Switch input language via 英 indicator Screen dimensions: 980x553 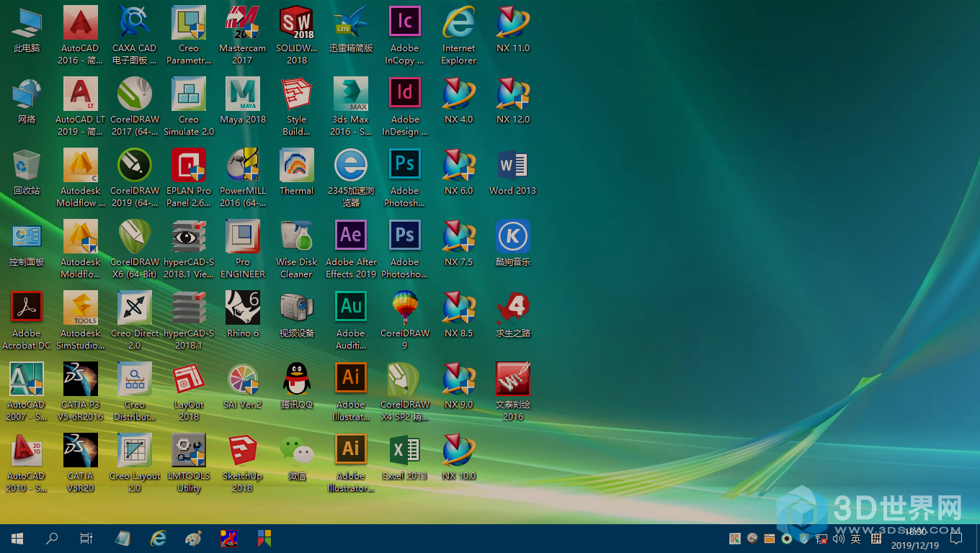coord(856,539)
